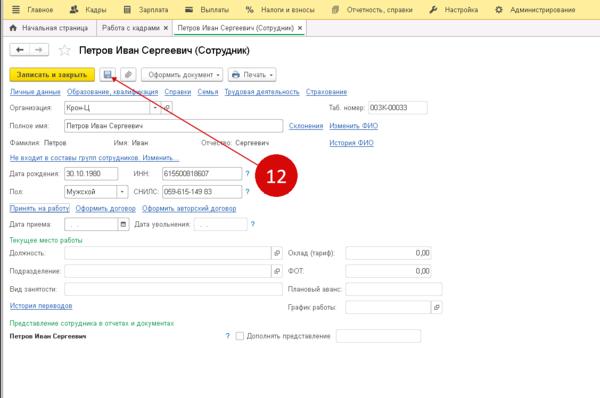The height and width of the screenshot is (398, 600).
Task: Click the Не входит в составы групп сотрудников link
Action: click(x=94, y=158)
